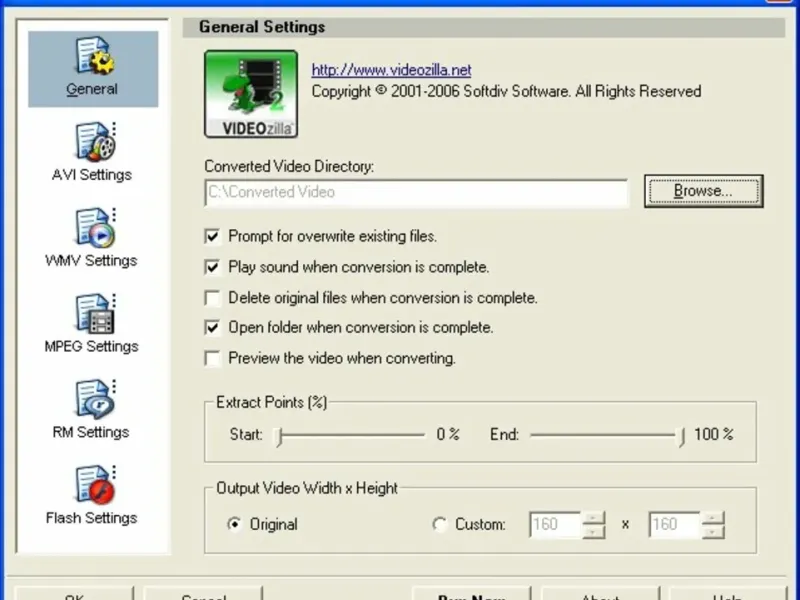
Task: Click the custom width input field
Action: (x=555, y=524)
